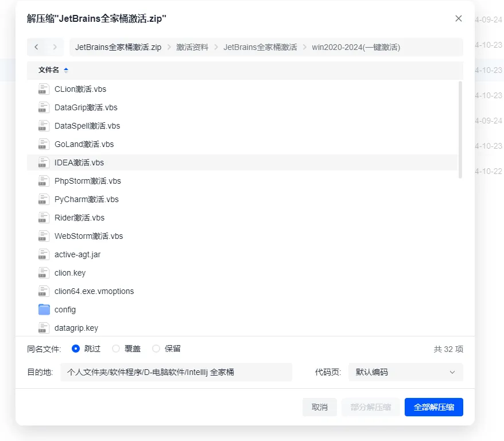Click the 取消 button
This screenshot has height=441, width=504.
click(320, 407)
